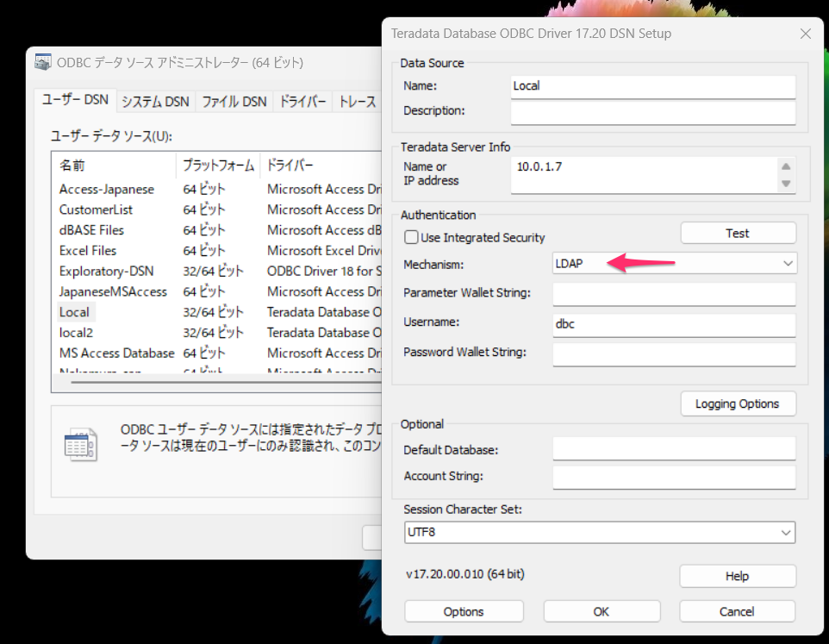
Task: Click the v17.20.00.010 version text
Action: click(465, 574)
